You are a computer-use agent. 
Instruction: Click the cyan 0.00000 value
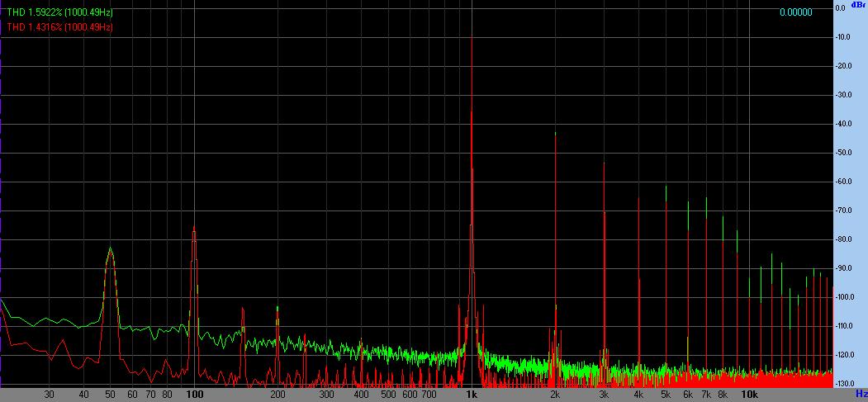pos(796,12)
